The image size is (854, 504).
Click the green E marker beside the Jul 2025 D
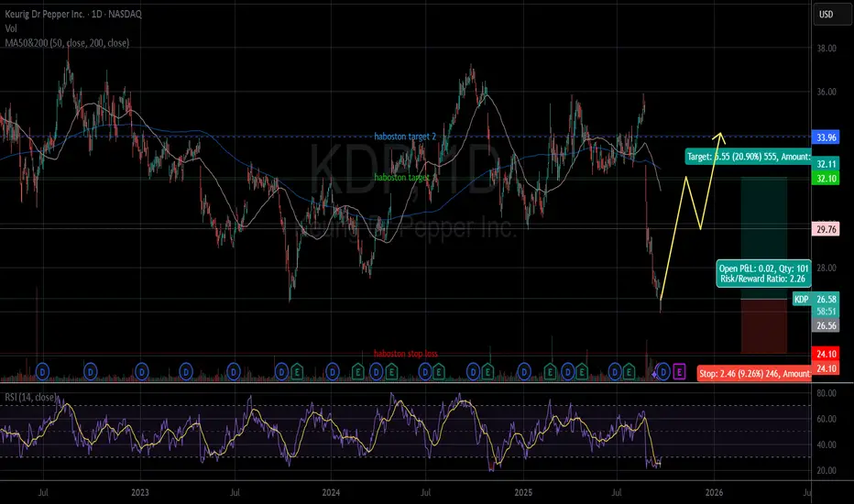(629, 372)
